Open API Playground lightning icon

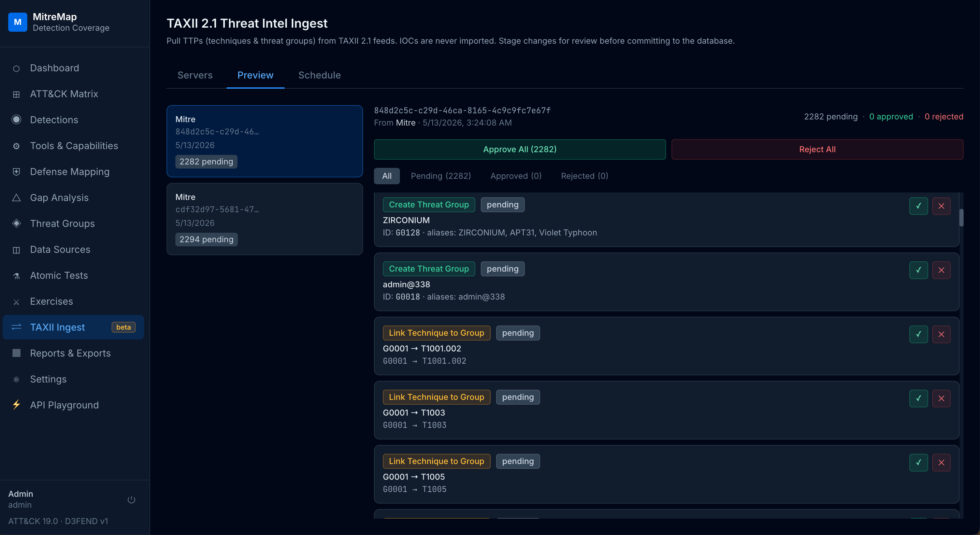point(16,405)
